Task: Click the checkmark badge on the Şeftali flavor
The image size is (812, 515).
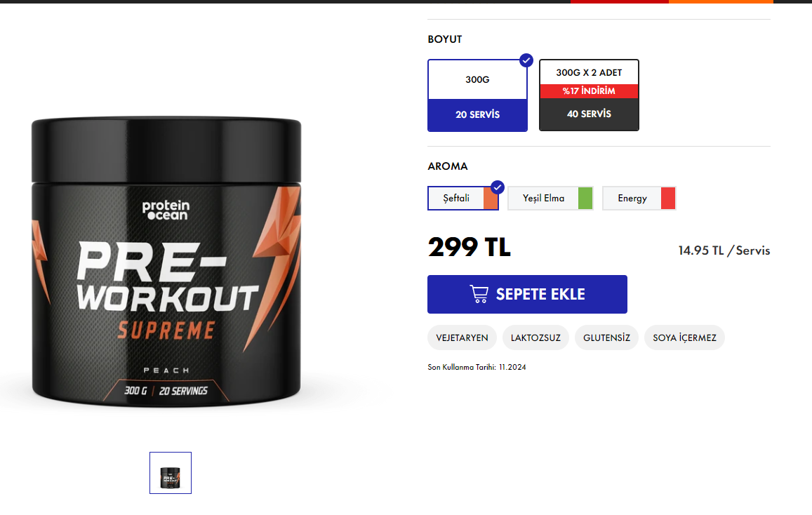Action: [x=497, y=187]
